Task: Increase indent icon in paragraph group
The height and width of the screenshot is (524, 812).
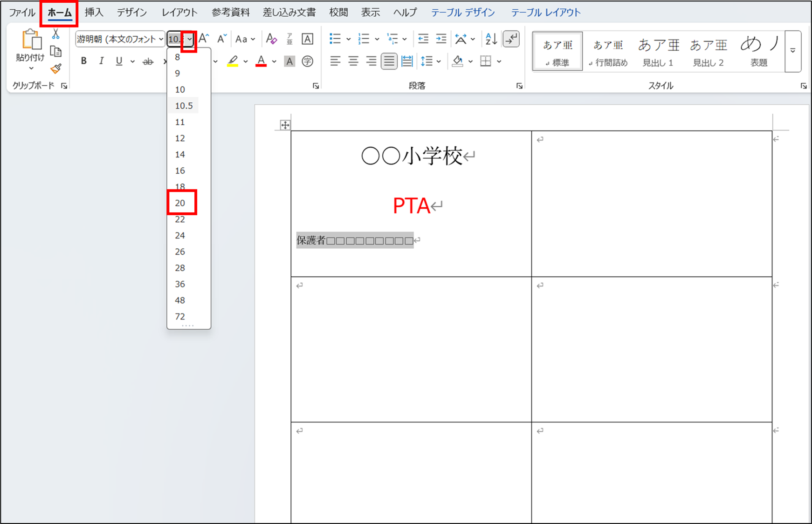Action: (x=441, y=39)
